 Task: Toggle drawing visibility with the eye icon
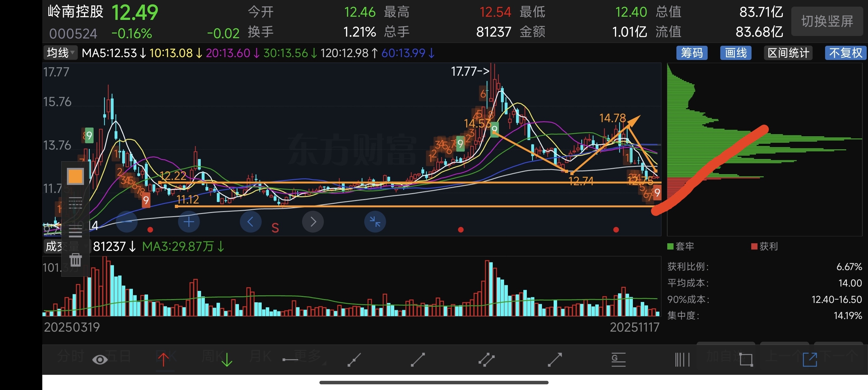(x=100, y=360)
